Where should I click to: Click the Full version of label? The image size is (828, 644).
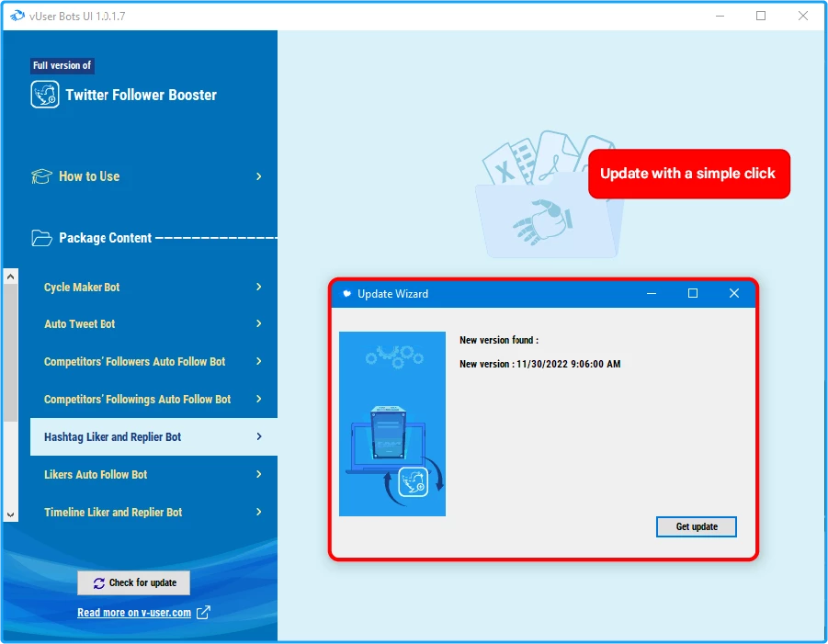(62, 65)
